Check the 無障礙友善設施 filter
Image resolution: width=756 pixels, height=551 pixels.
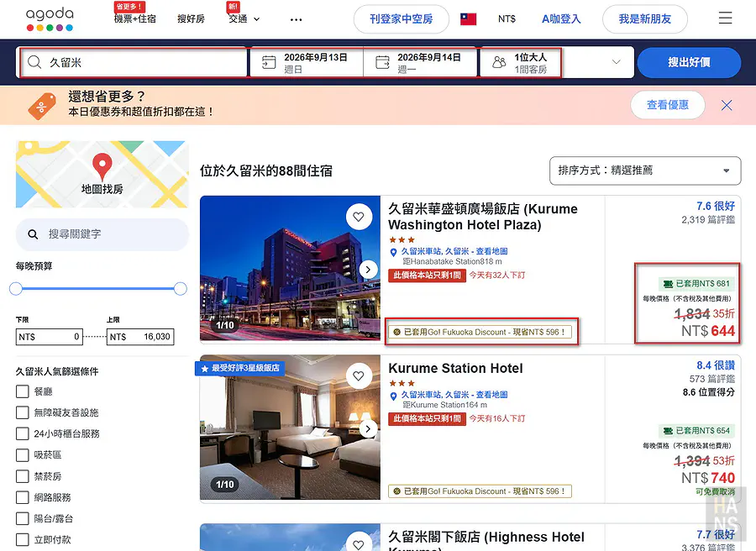pyautogui.click(x=22, y=412)
